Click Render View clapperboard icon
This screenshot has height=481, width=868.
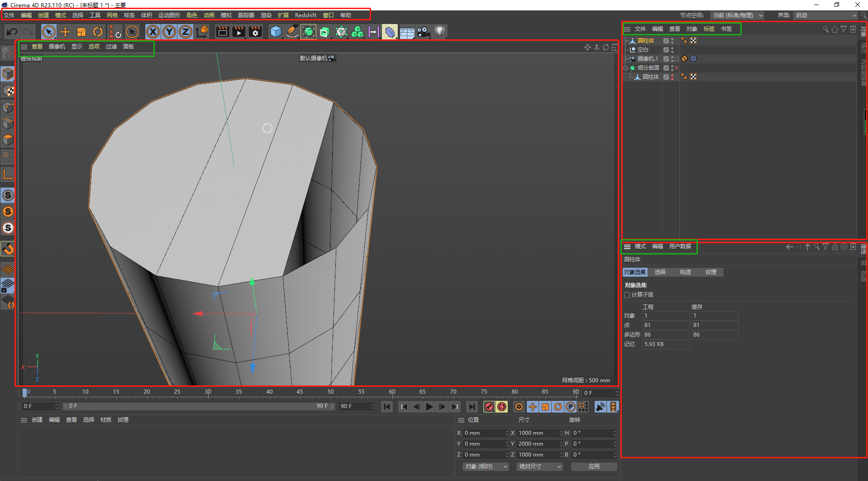222,32
